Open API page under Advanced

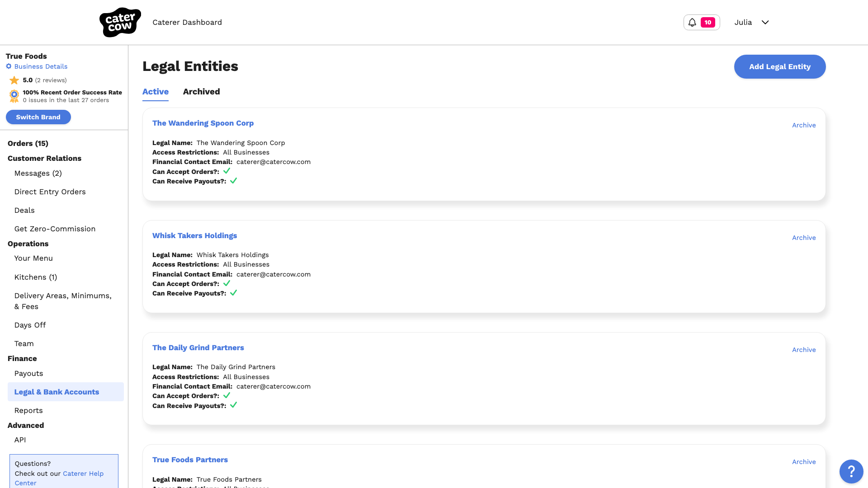pos(20,440)
